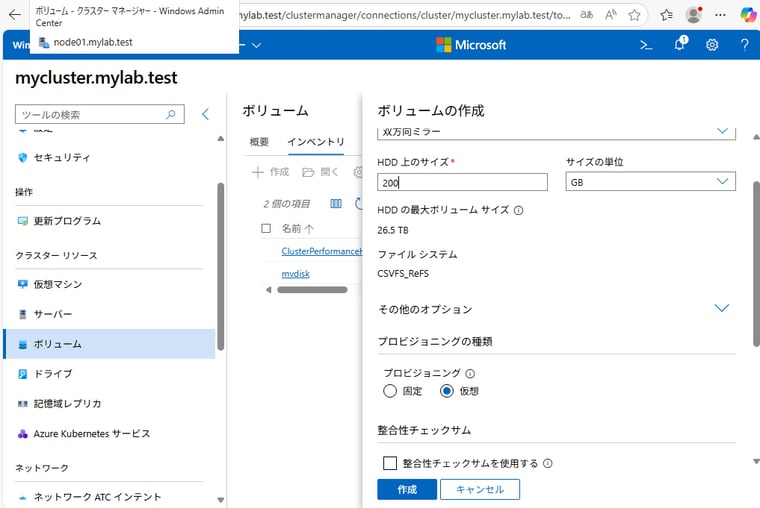Collapse the tools sidebar with chevron

pos(206,114)
